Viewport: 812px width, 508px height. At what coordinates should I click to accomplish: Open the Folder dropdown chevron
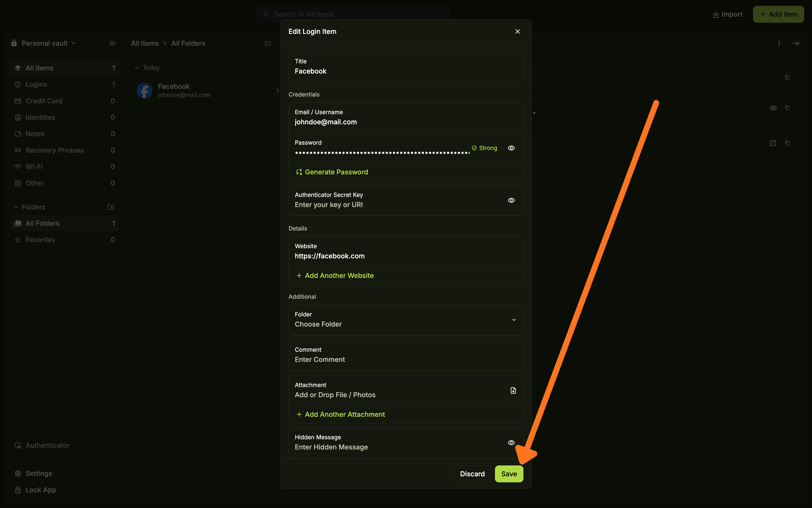513,320
